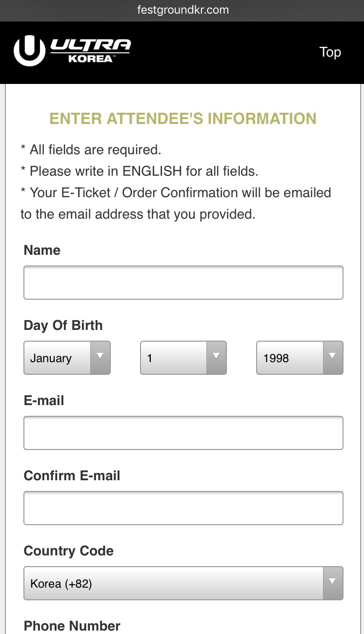The image size is (364, 634).
Task: Click the arrow on Country Code dropdown
Action: click(x=333, y=583)
